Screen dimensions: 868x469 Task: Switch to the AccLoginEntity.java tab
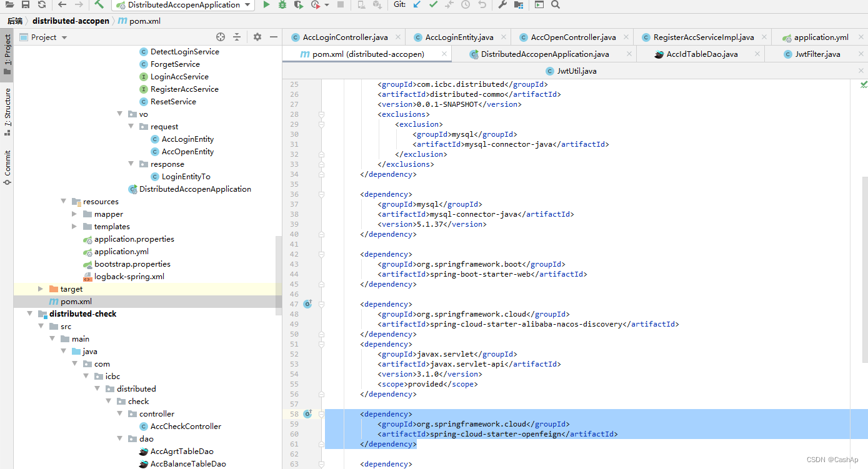point(459,37)
